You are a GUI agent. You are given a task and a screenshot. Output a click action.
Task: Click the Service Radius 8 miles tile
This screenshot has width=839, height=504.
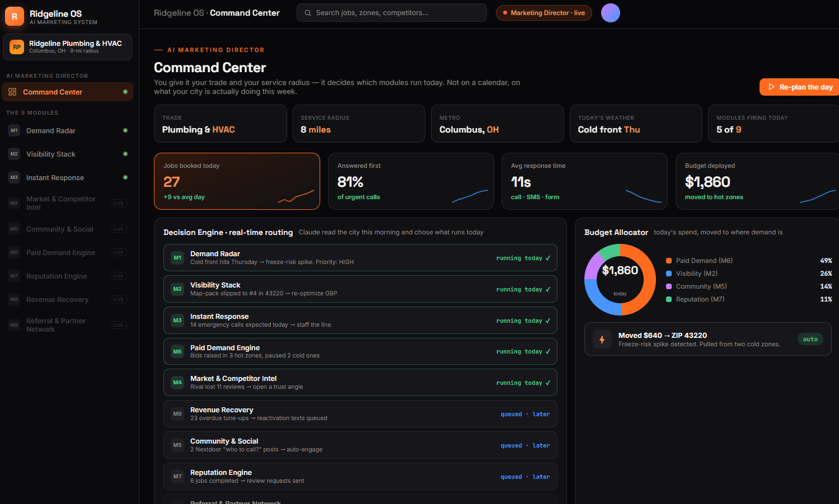tap(359, 124)
